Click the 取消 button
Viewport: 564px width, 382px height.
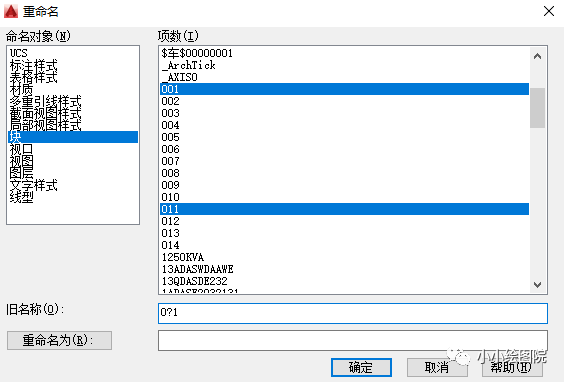pyautogui.click(x=437, y=367)
